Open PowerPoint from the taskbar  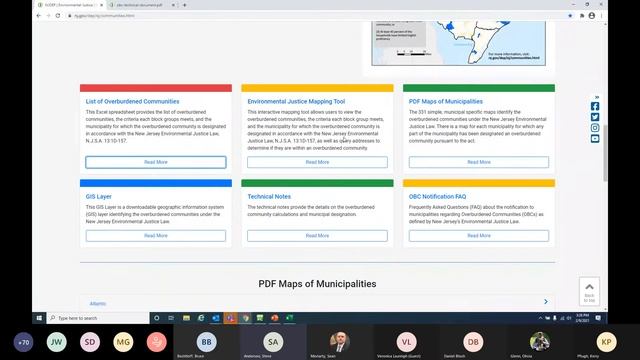click(275, 318)
